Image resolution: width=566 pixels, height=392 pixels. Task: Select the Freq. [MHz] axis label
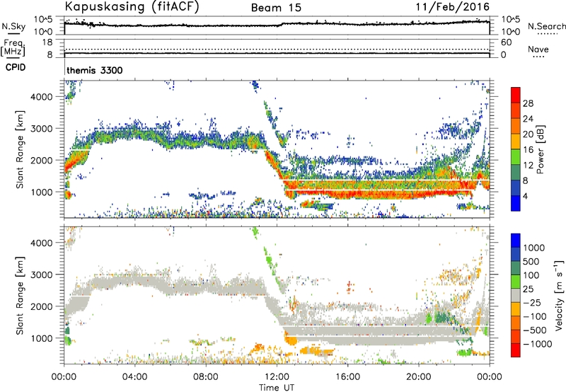click(x=13, y=47)
